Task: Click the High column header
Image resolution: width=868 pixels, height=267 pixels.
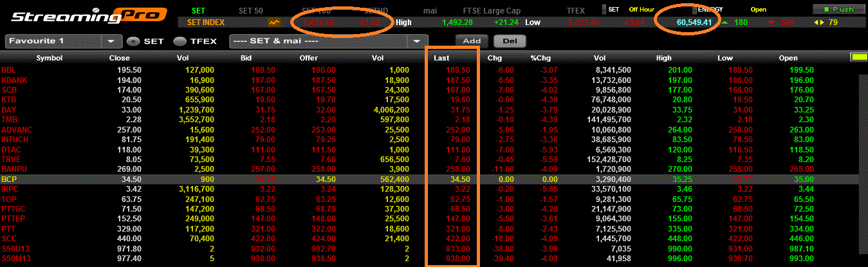Action: tap(665, 58)
